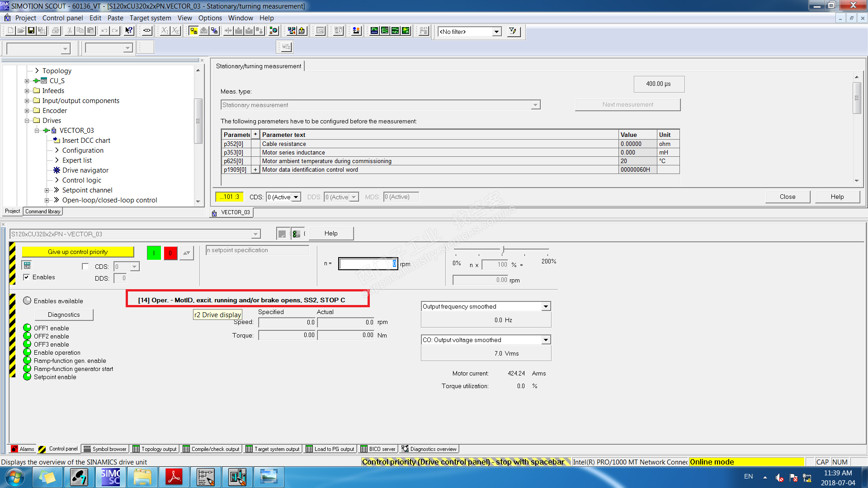Expand the Infeeds tree folder
This screenshot has height=488, width=868.
click(x=27, y=91)
